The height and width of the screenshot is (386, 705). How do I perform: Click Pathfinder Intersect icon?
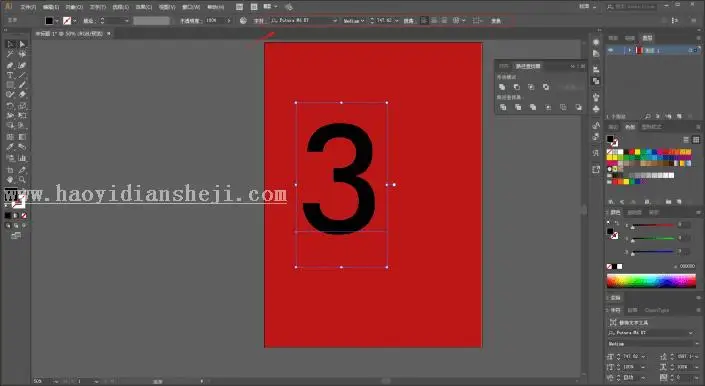(x=531, y=87)
